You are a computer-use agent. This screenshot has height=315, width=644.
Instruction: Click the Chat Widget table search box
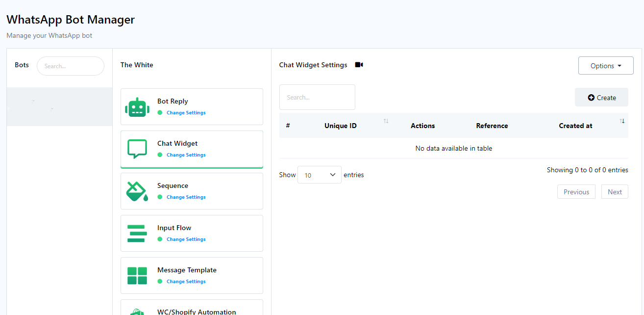(317, 97)
